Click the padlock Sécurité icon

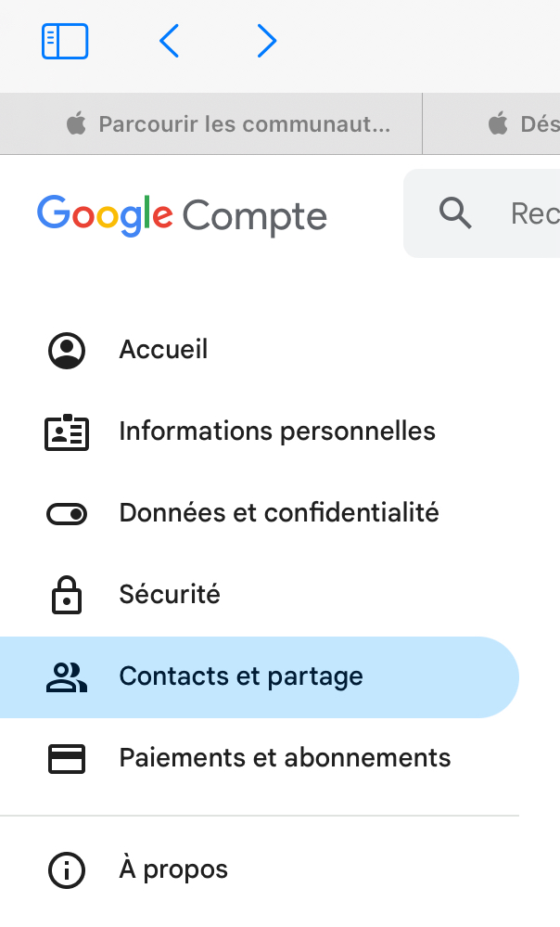pyautogui.click(x=66, y=595)
